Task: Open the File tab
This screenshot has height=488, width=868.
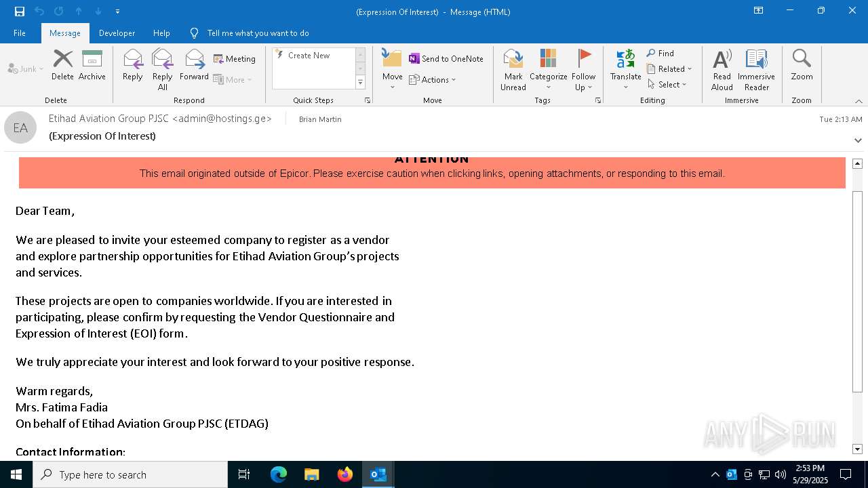Action: pyautogui.click(x=20, y=33)
